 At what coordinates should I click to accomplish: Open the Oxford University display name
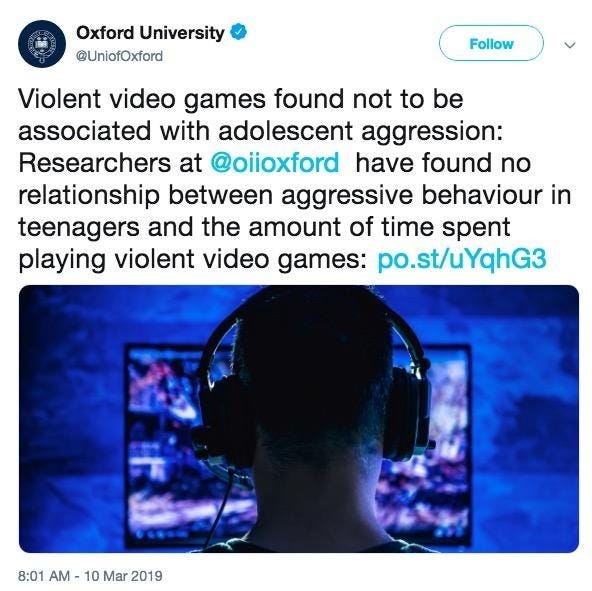pyautogui.click(x=150, y=33)
